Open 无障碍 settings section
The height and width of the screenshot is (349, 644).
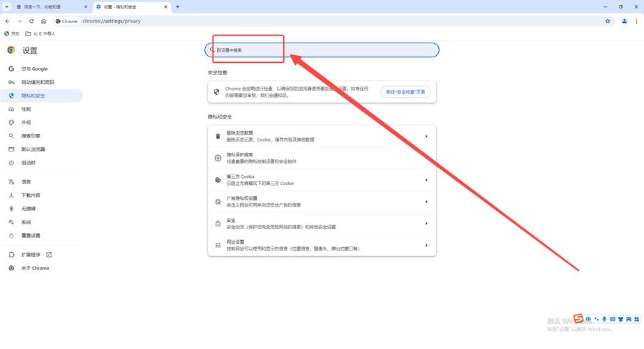41,209
